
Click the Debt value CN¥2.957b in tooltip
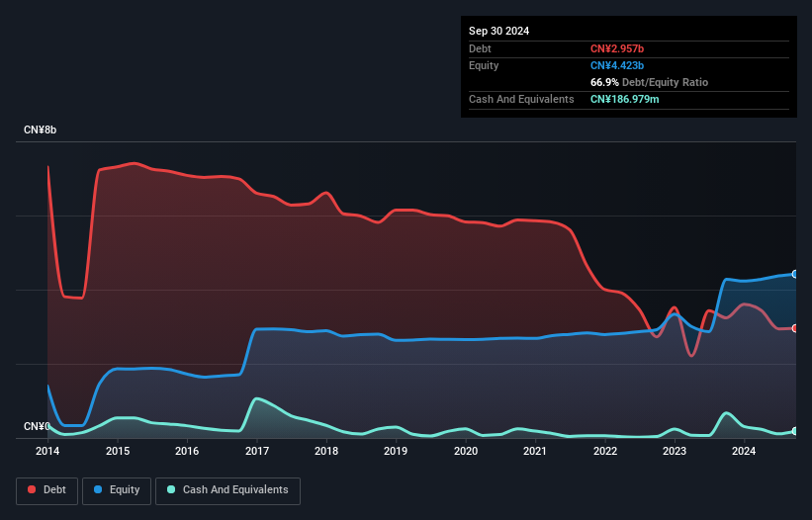[617, 48]
